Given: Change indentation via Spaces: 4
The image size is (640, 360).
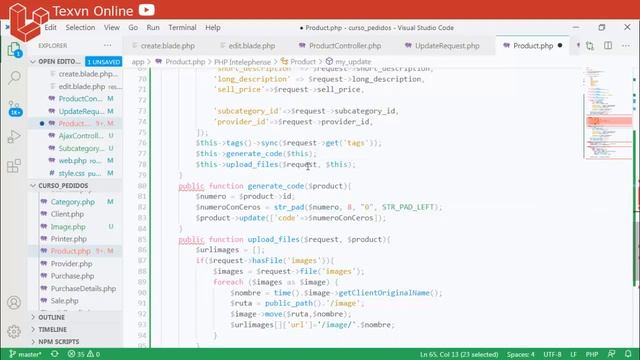Looking at the screenshot, I should click(x=520, y=354).
